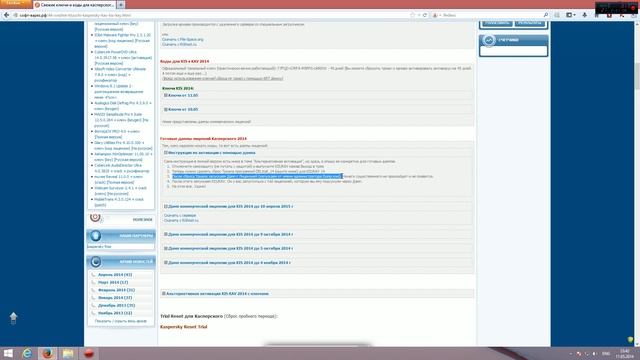Open archive month Январь 2014
640x360 pixels.
point(115,298)
